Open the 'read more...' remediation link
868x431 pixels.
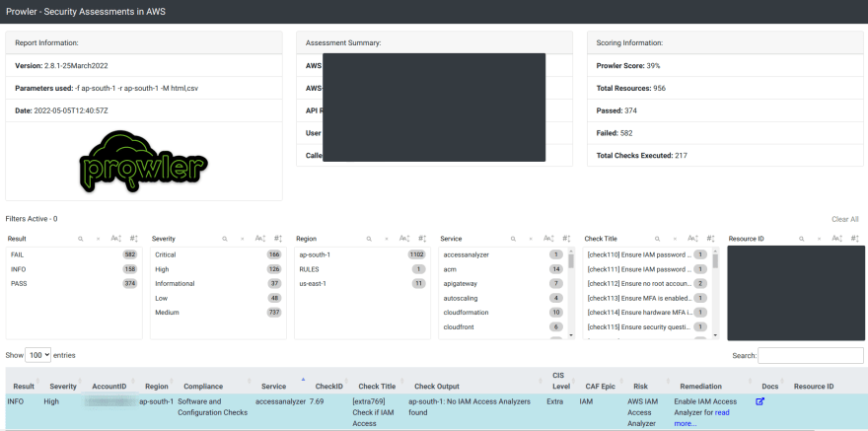click(701, 418)
